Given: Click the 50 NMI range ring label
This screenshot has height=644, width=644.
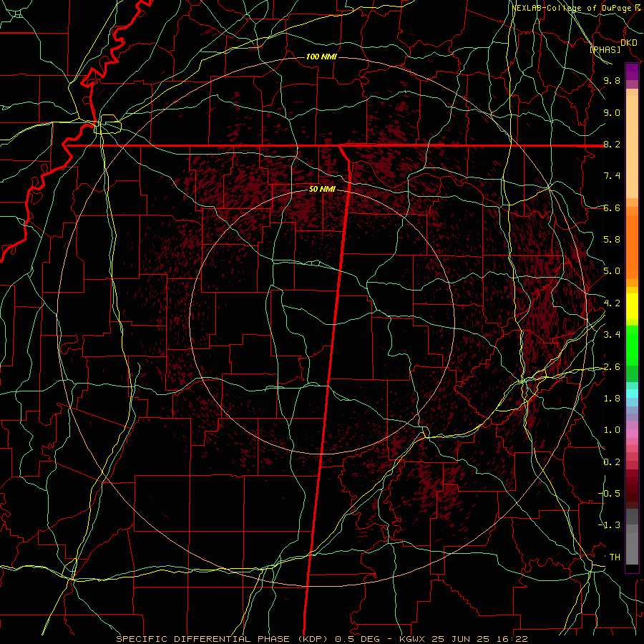Looking at the screenshot, I should pos(323,190).
